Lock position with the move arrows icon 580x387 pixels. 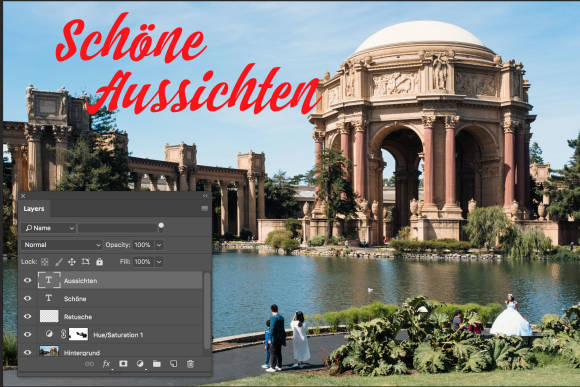click(x=72, y=262)
